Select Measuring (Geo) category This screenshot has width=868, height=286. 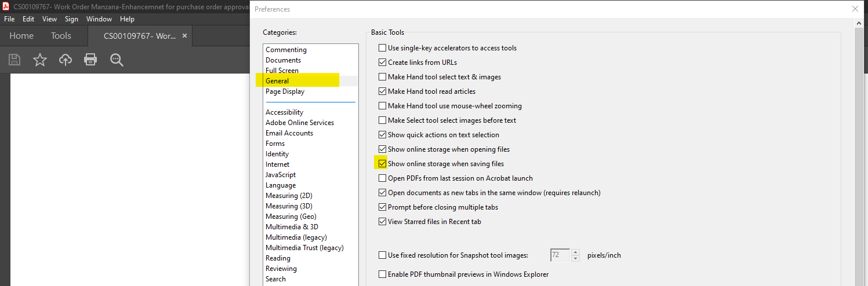[290, 217]
